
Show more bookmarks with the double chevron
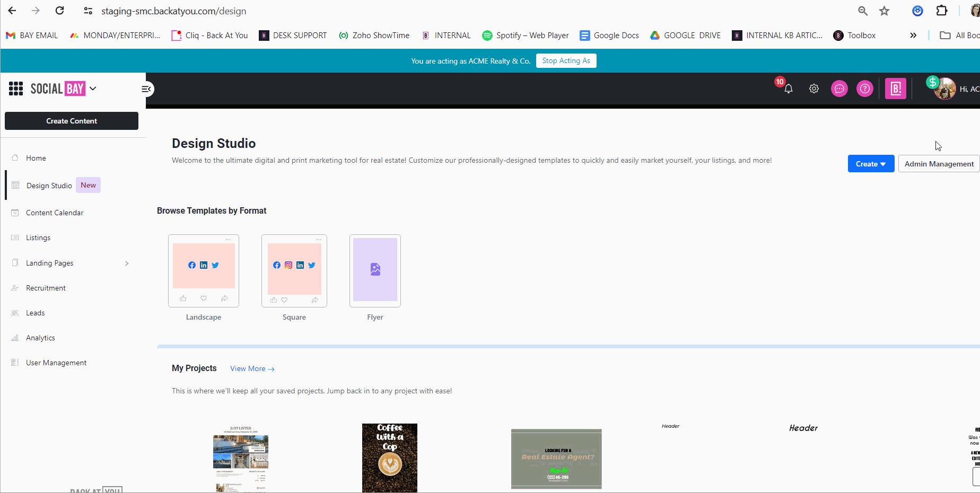tap(913, 36)
